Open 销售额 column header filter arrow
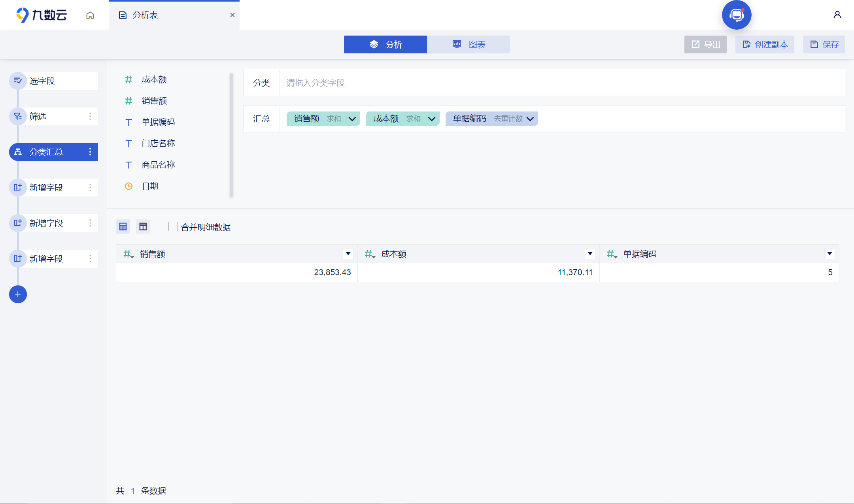This screenshot has width=854, height=504. point(348,254)
